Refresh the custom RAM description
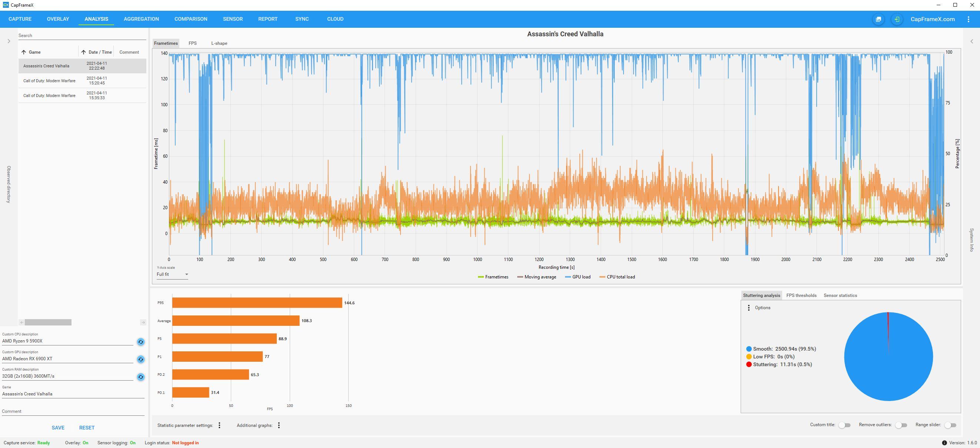The height and width of the screenshot is (448, 980). pyautogui.click(x=141, y=377)
